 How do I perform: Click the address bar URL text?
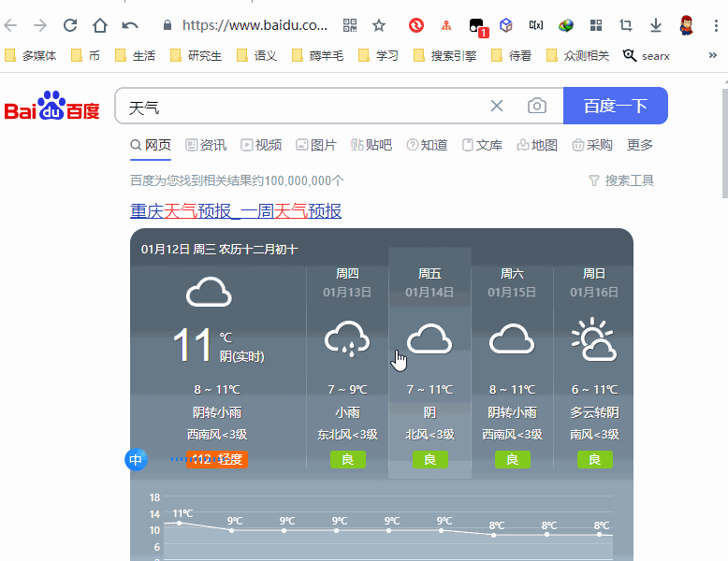255,25
